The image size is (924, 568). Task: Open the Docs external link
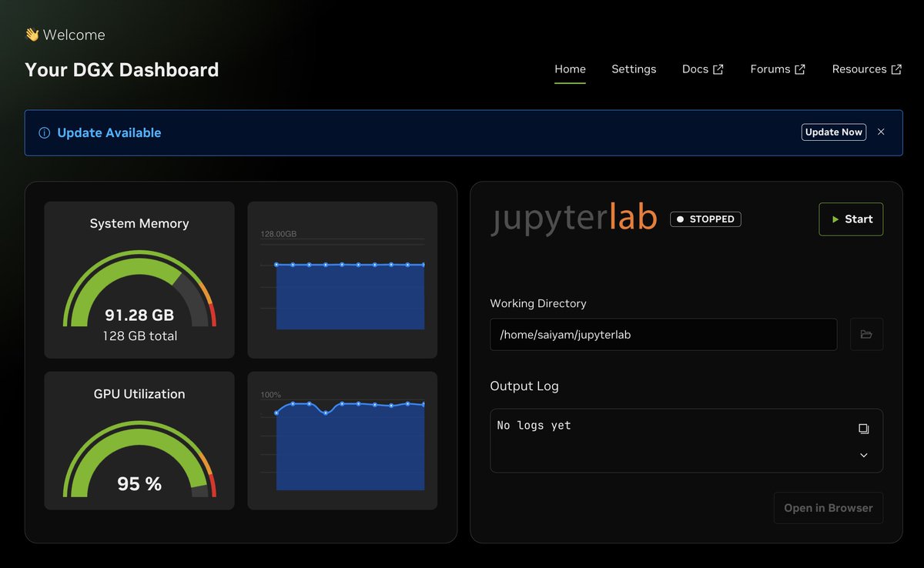tap(702, 69)
